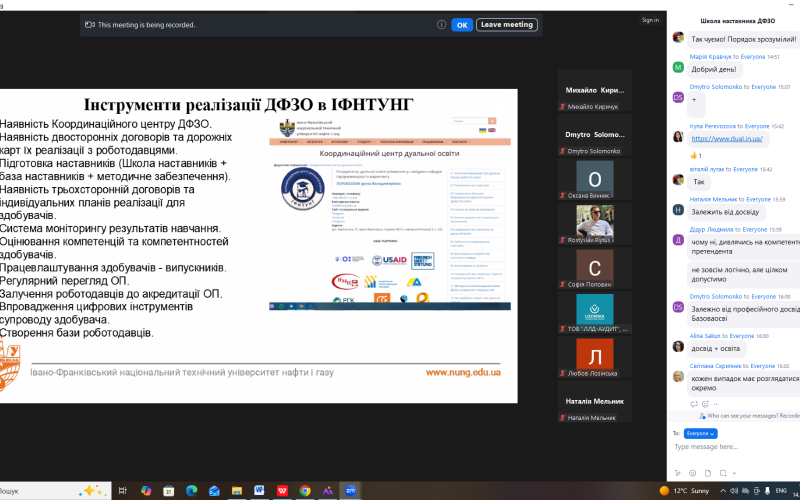
Task: Open Google Chrome from taskbar
Action: (x=305, y=491)
